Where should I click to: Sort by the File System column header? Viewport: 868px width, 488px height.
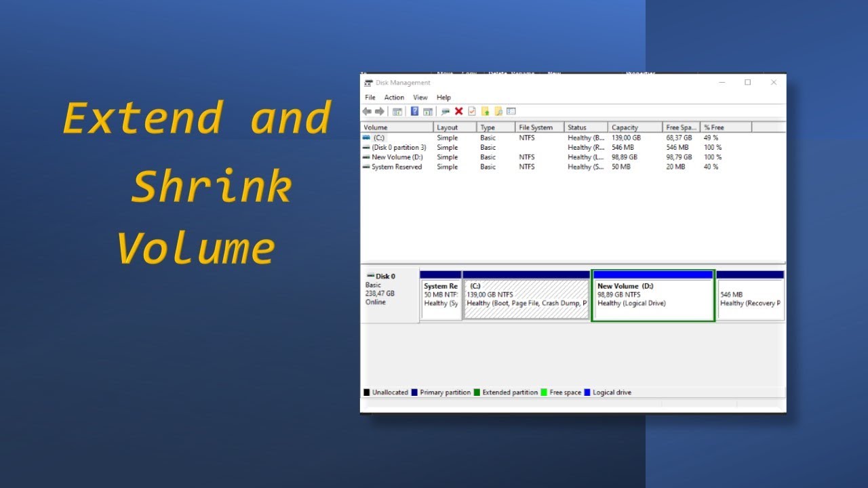click(540, 127)
